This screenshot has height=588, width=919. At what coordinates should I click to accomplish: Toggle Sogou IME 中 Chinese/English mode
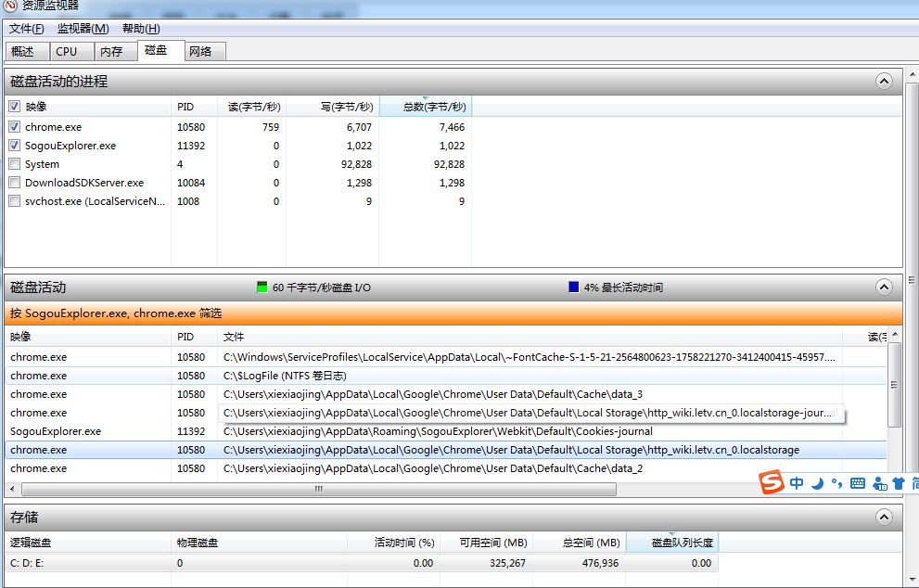[x=797, y=483]
